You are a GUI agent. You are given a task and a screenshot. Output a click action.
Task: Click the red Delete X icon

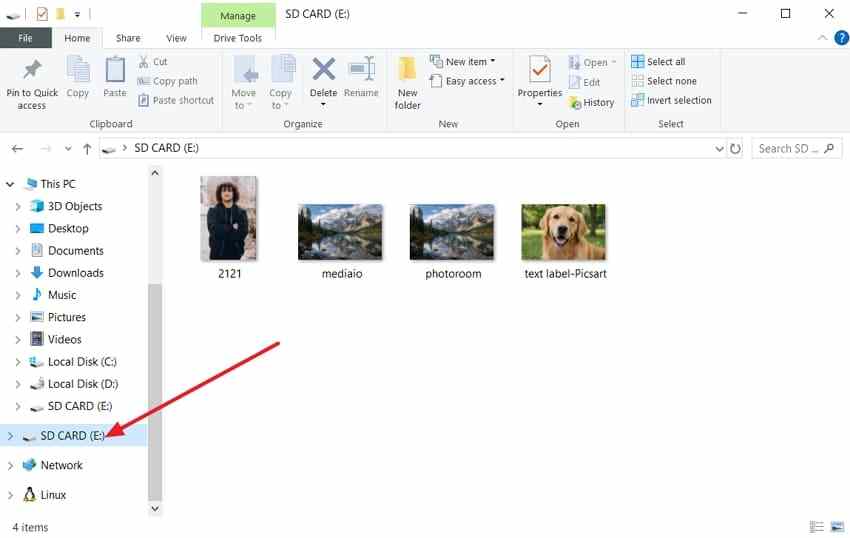(x=324, y=69)
